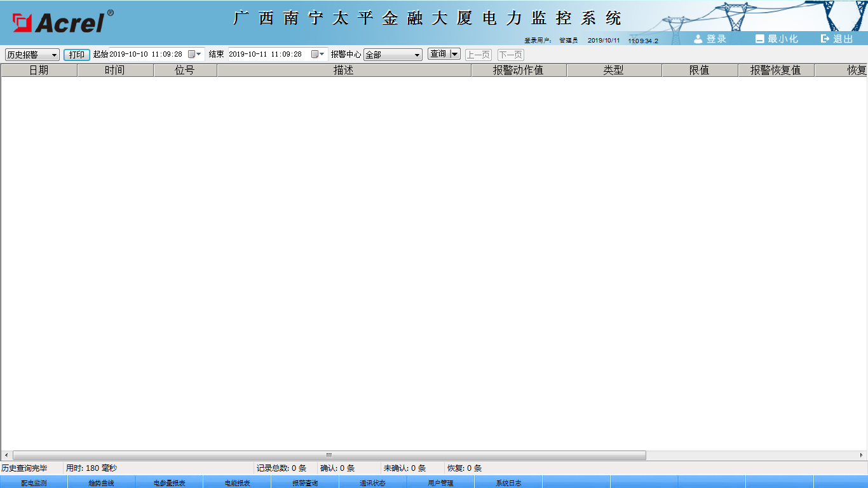868x488 pixels.
Task: Click the Acrel logo
Action: (62, 22)
